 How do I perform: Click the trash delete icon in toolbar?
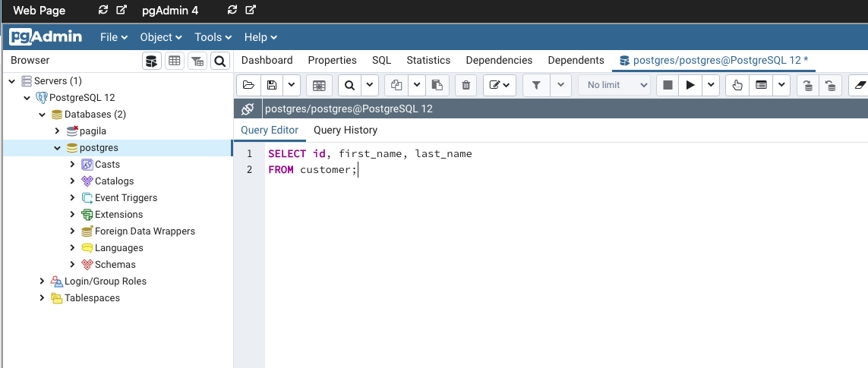[466, 85]
